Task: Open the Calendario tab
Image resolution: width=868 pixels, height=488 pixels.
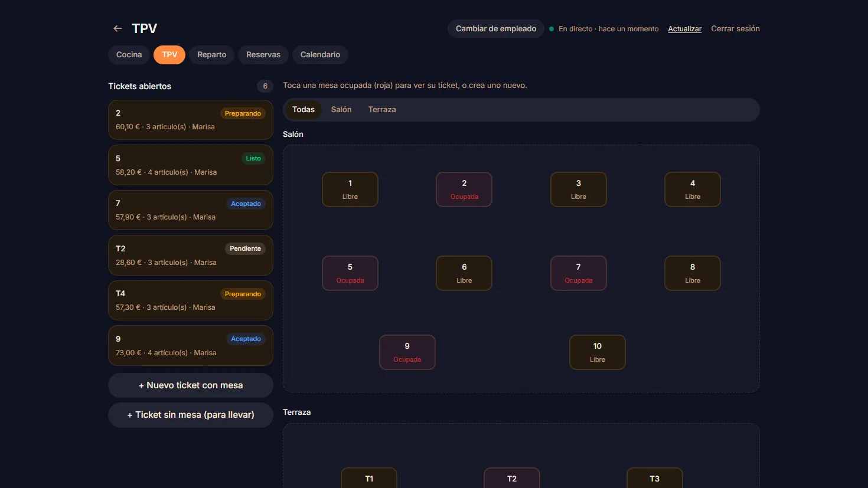Action: tap(320, 55)
